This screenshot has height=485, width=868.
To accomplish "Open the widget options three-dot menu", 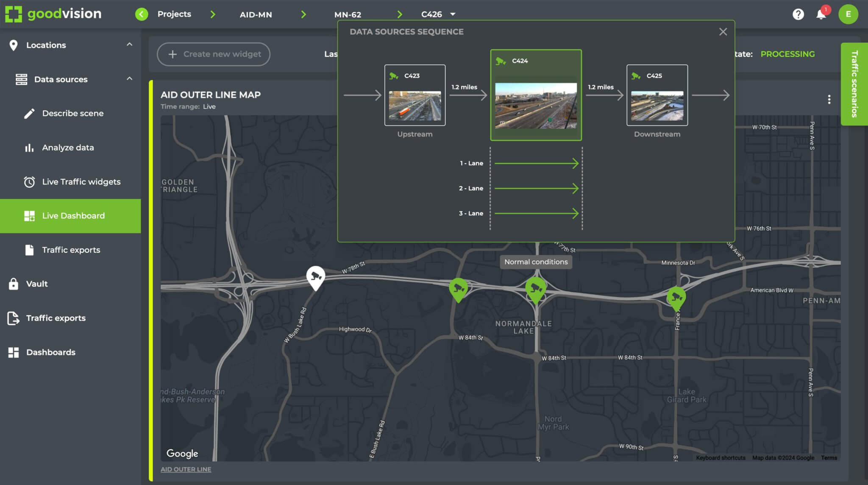I will [829, 99].
